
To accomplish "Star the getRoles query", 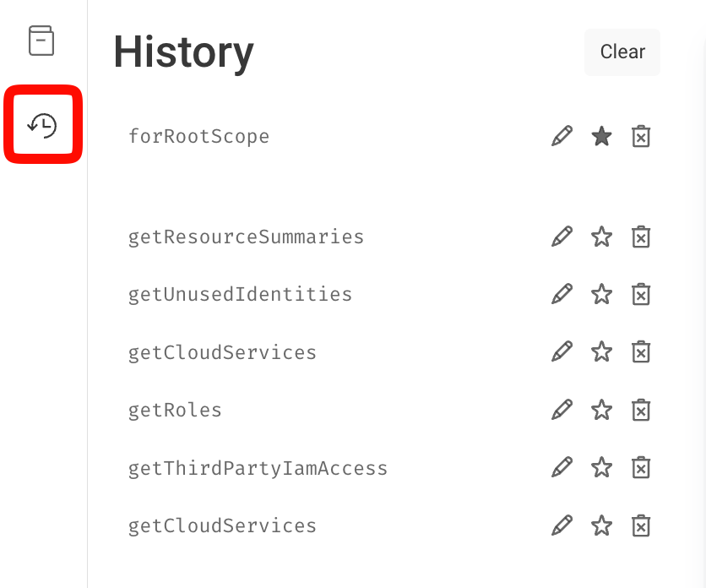I will pos(601,411).
